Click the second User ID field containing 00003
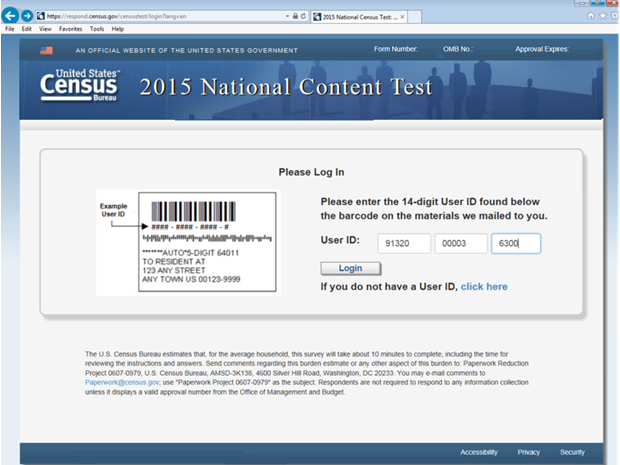This screenshot has width=620, height=465. 461,243
